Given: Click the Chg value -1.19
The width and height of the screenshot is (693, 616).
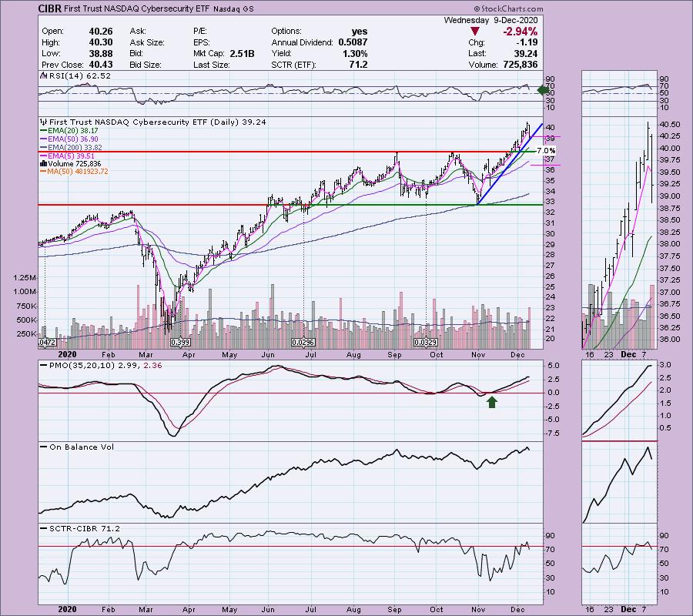Looking at the screenshot, I should pyautogui.click(x=527, y=42).
